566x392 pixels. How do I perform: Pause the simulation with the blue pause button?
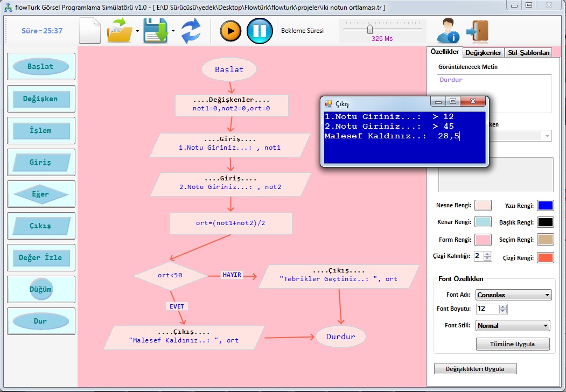click(260, 31)
